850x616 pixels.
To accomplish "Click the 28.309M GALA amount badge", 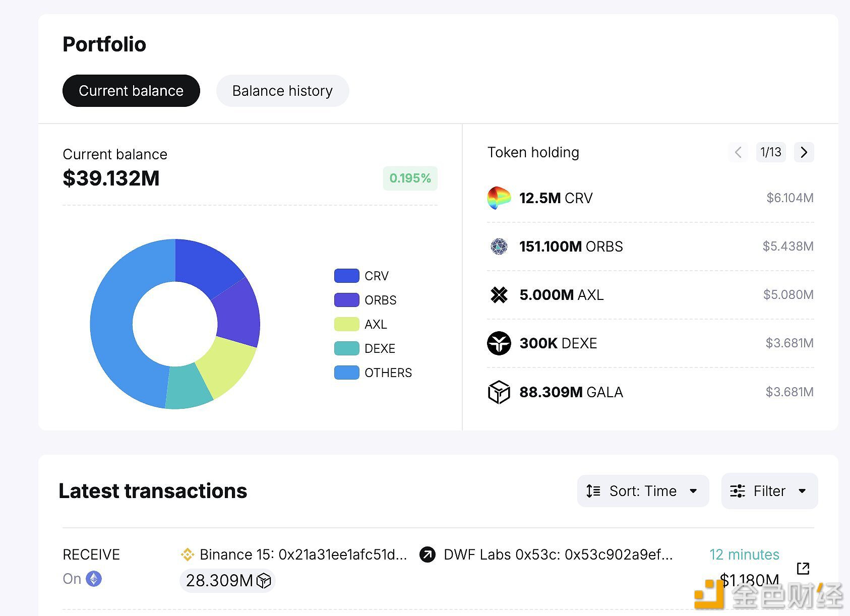I will click(228, 581).
